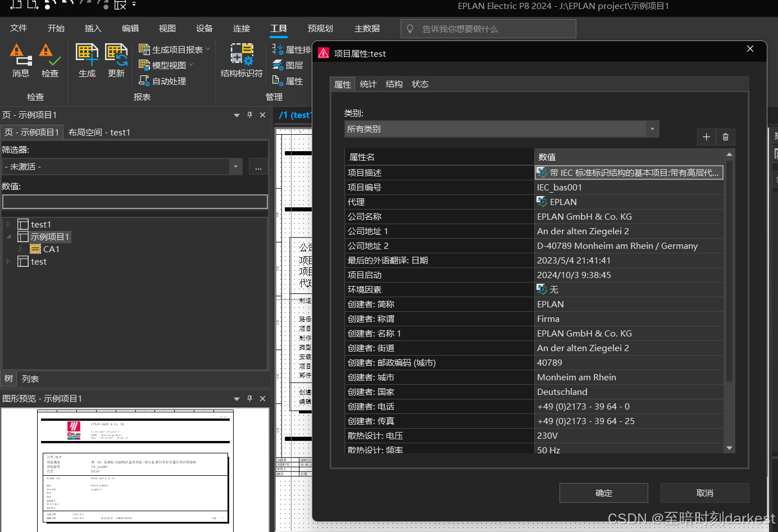Click the 生成 report generate icon

point(87,61)
